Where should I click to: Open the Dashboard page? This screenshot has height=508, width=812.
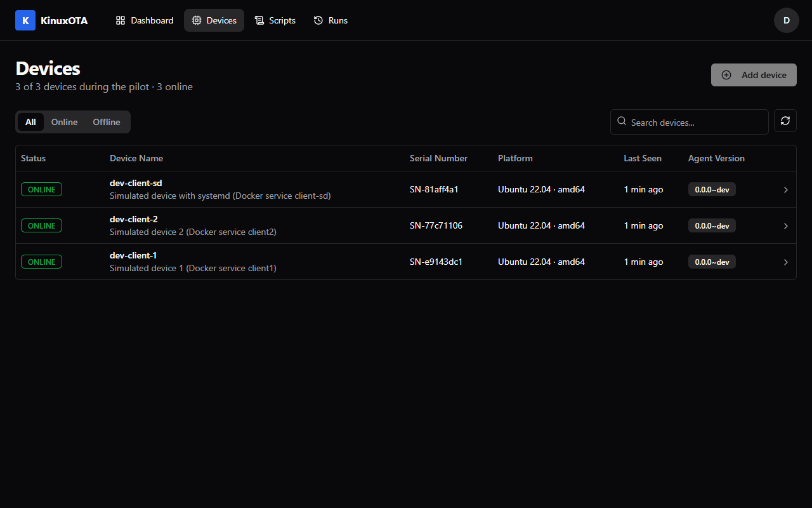pyautogui.click(x=145, y=20)
